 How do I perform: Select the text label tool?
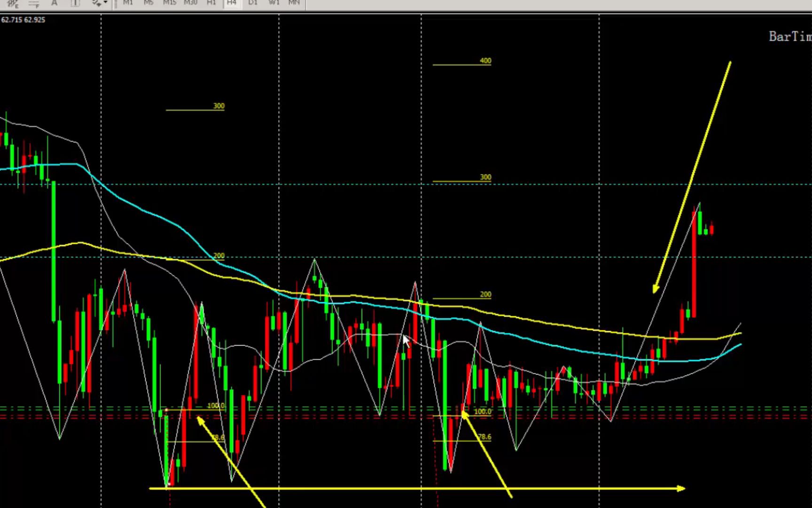(x=75, y=3)
